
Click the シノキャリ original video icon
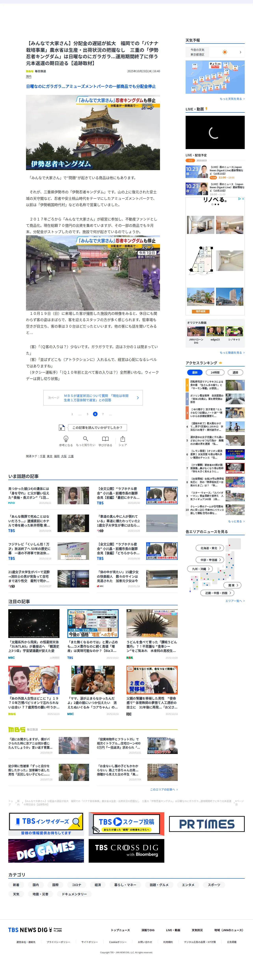(234, 331)
